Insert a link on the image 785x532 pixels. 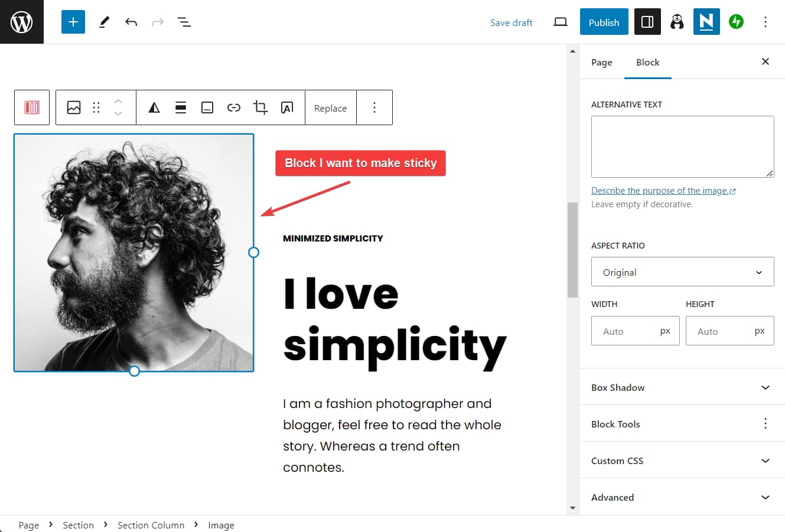234,107
